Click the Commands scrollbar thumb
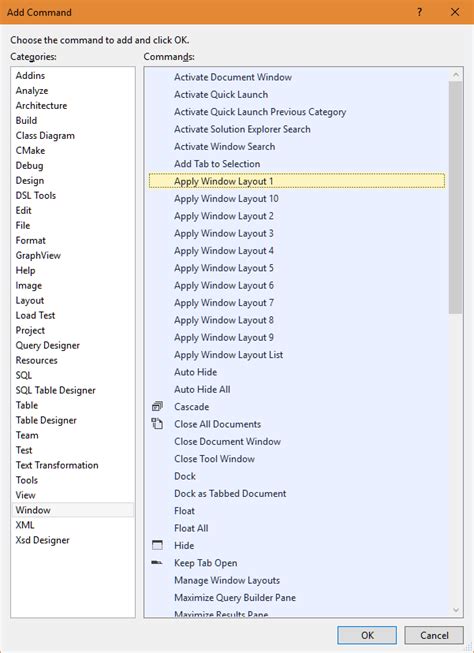 pyautogui.click(x=456, y=197)
